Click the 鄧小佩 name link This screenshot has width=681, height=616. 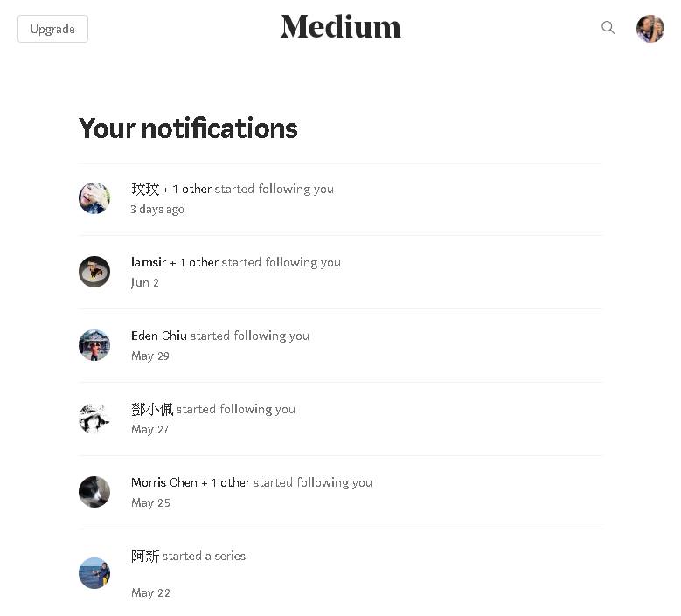pyautogui.click(x=152, y=409)
